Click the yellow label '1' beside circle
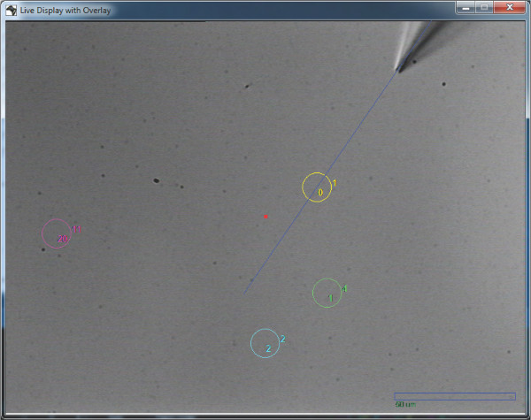This screenshot has height=420, width=531. pos(335,183)
